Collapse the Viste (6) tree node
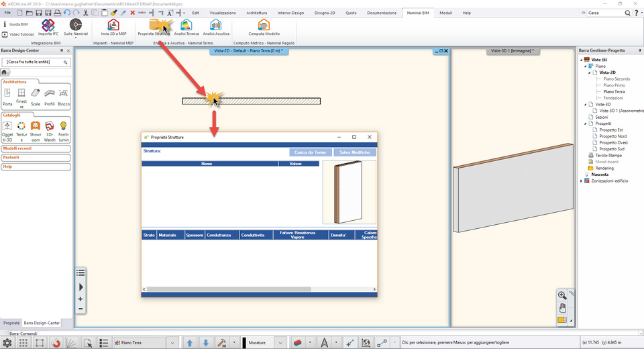This screenshot has width=644, height=349. tap(581, 60)
